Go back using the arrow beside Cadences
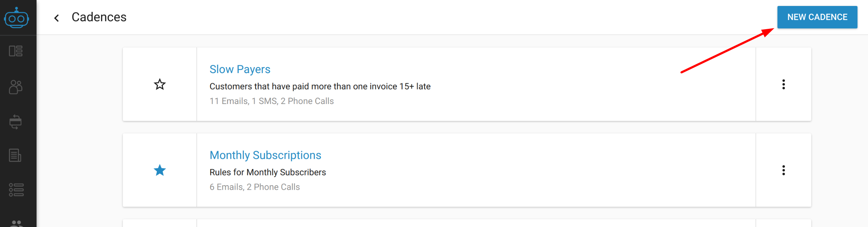Screen dimensions: 868x227 pyautogui.click(x=57, y=18)
